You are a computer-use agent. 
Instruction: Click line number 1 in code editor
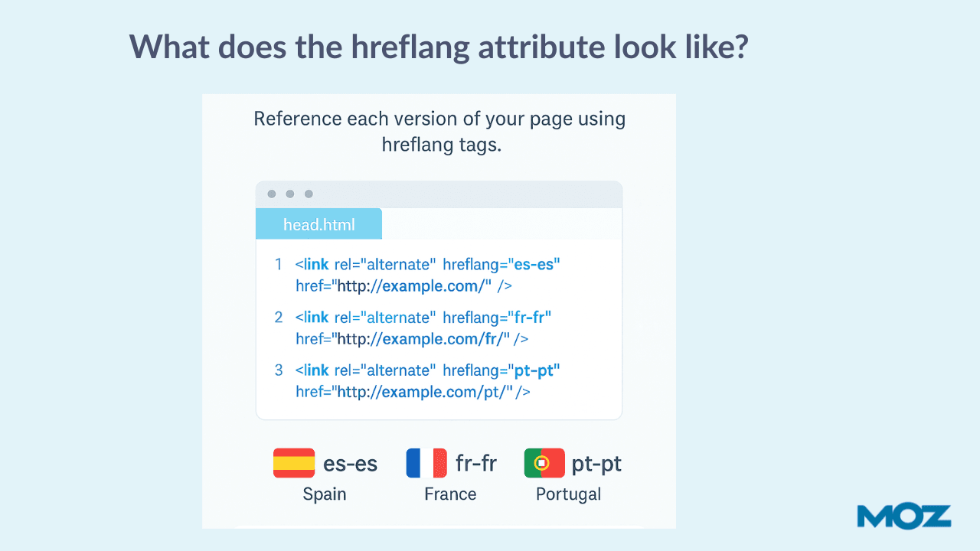tap(279, 264)
